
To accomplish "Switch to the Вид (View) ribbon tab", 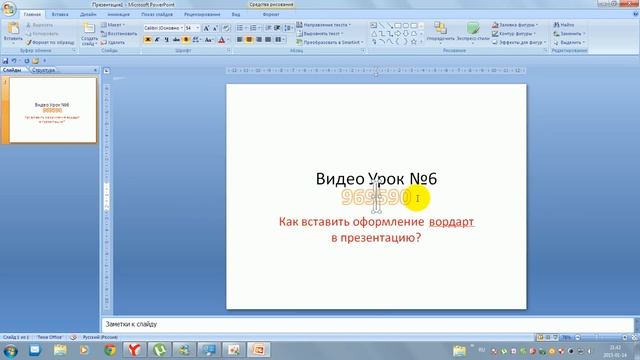I will (x=236, y=14).
